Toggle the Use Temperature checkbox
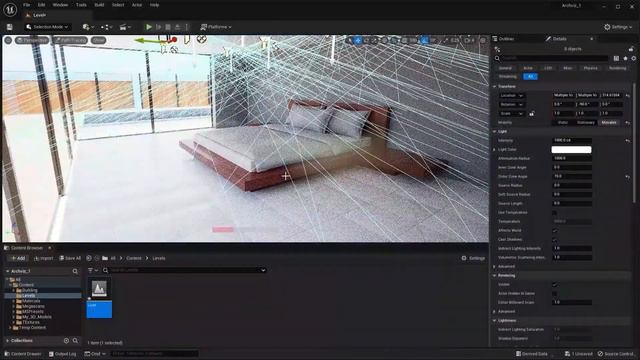 (555, 213)
